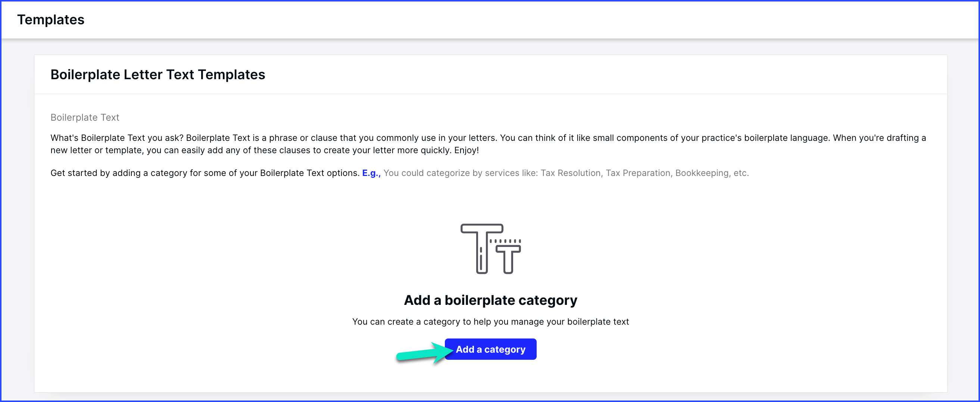Click the Templates page title
This screenshot has height=402, width=980.
pos(51,20)
